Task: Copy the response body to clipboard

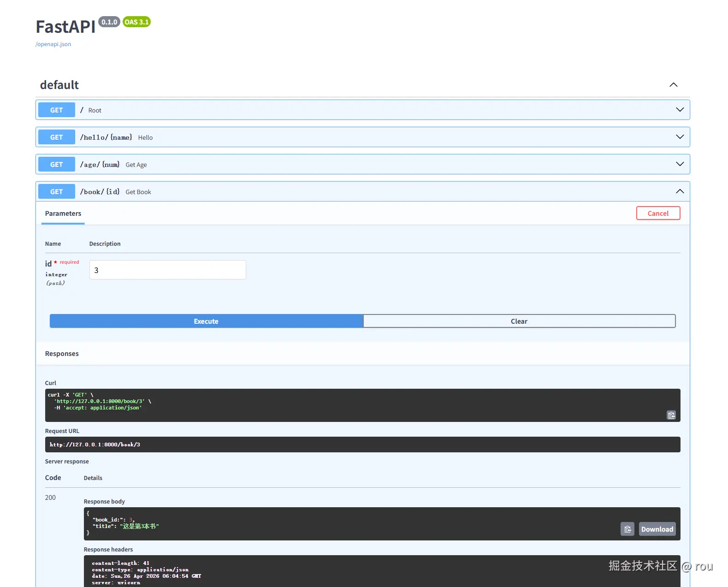Action: coord(627,529)
